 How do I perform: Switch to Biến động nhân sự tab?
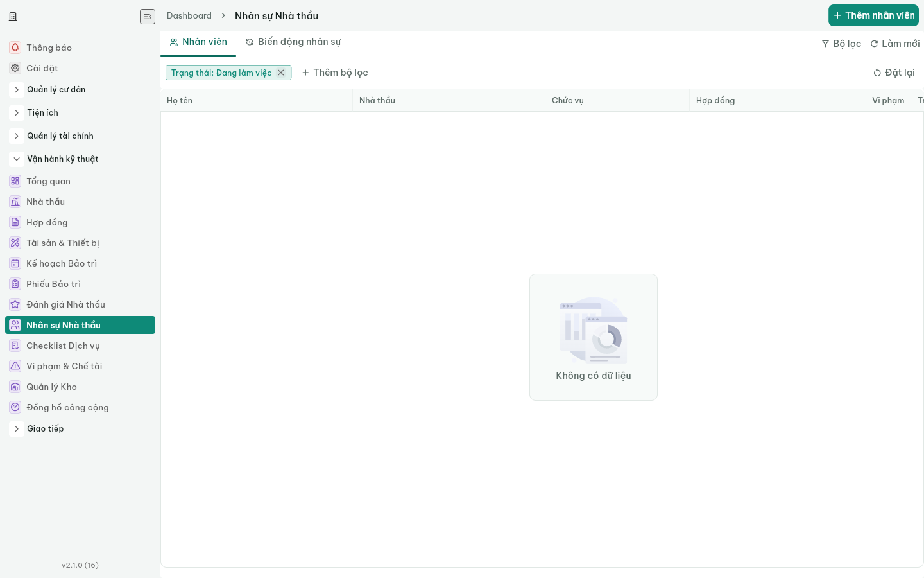293,42
